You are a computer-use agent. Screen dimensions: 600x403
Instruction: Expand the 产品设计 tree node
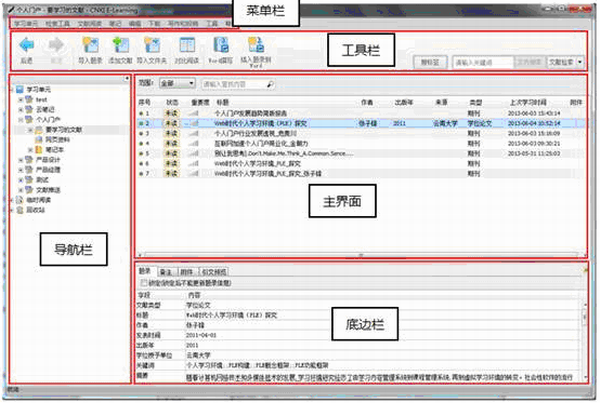(22, 158)
